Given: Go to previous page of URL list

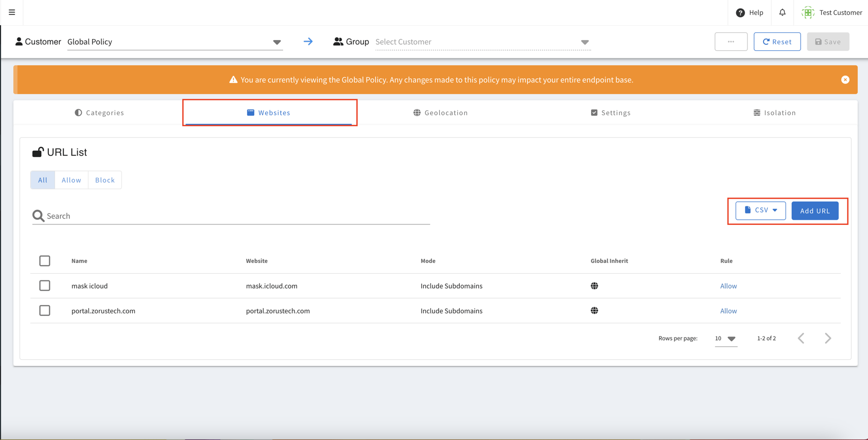Looking at the screenshot, I should tap(801, 338).
